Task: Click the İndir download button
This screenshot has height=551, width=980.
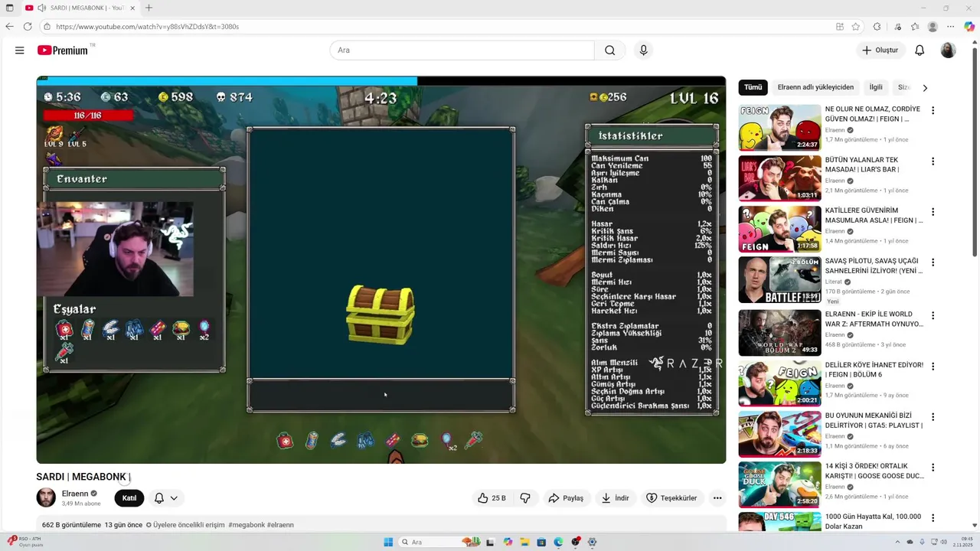Action: point(615,498)
